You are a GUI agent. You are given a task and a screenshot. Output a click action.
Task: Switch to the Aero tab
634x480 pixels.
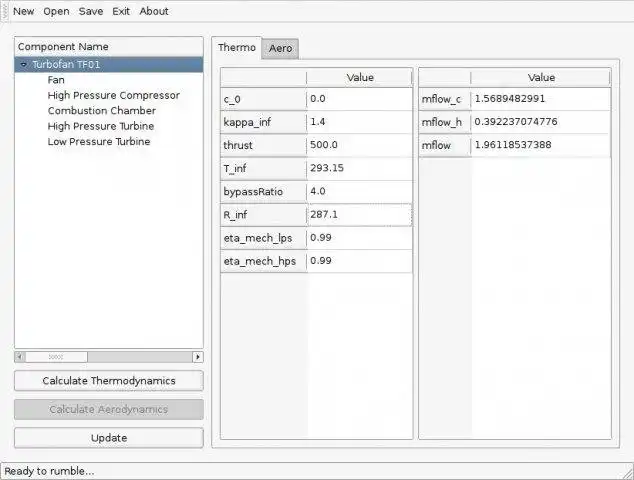[280, 49]
